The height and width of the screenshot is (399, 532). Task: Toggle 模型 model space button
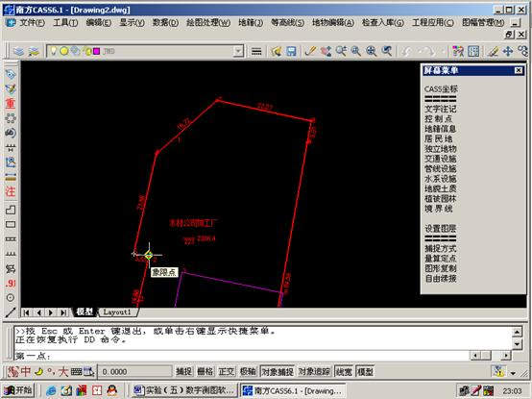[365, 372]
